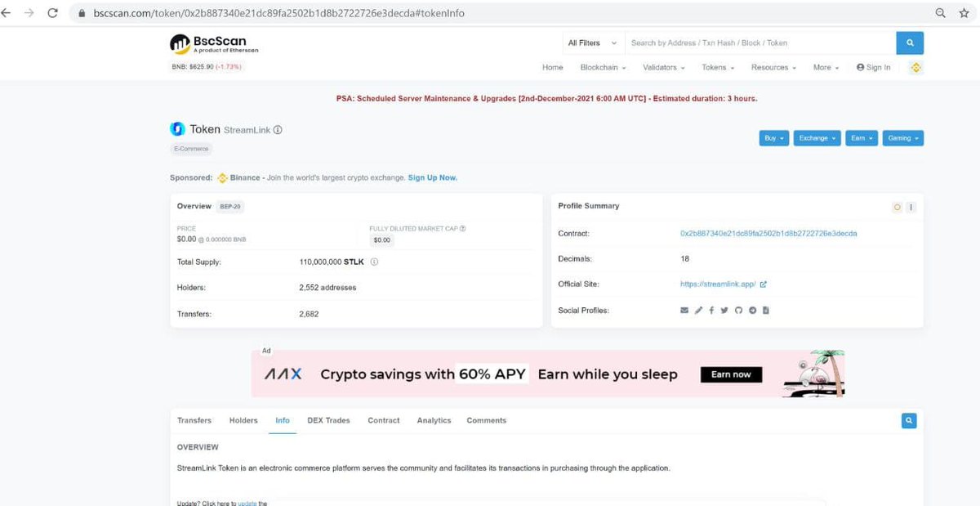Switch to the Analytics tab
The width and height of the screenshot is (980, 506).
click(x=434, y=421)
